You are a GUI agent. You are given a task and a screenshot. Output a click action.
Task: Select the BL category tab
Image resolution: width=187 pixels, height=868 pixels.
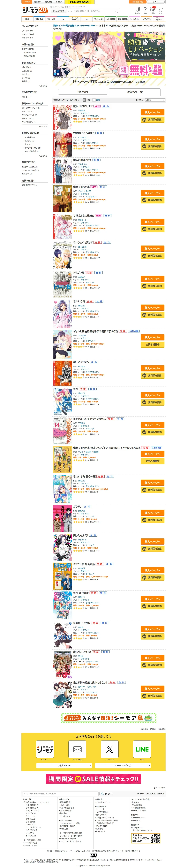coord(63,19)
